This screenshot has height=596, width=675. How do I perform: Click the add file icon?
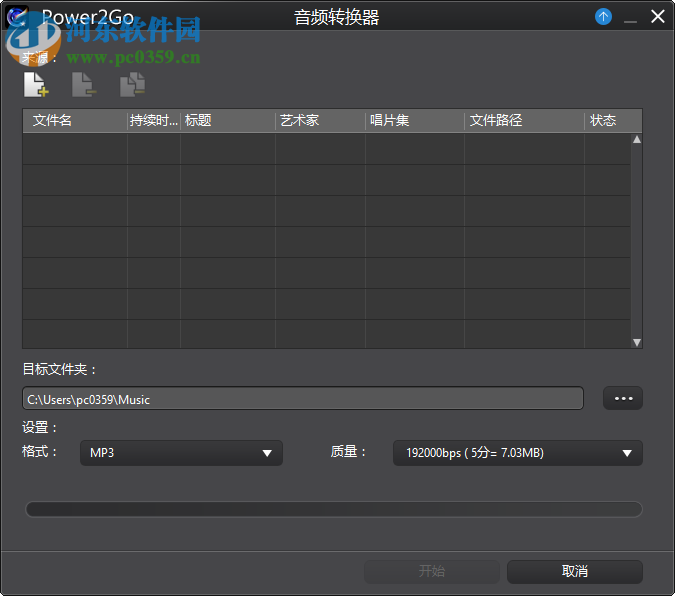point(36,84)
